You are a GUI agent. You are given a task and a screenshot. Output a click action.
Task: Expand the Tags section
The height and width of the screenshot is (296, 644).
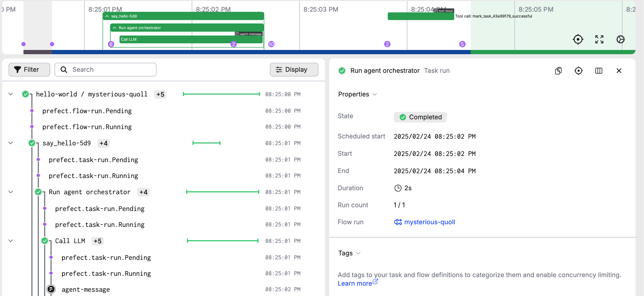358,253
